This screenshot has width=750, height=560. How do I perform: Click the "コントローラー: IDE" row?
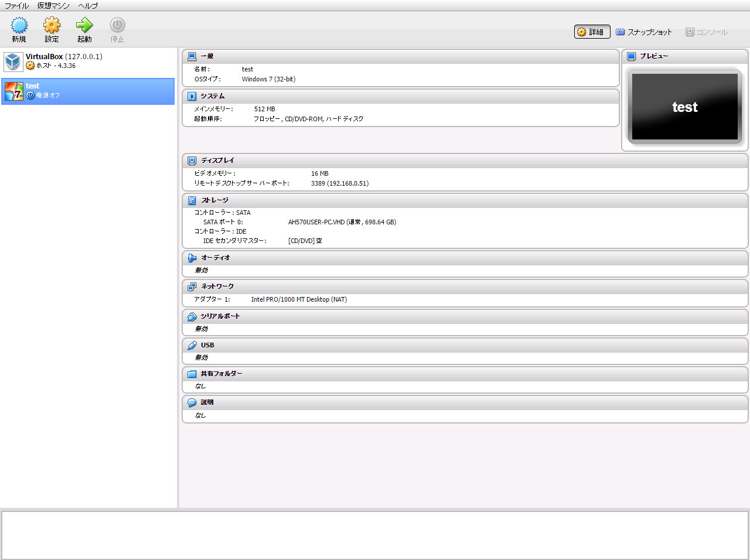click(x=220, y=231)
